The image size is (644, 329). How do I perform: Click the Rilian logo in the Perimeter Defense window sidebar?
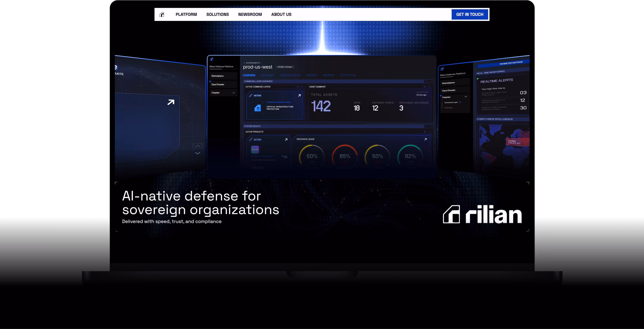point(442,69)
